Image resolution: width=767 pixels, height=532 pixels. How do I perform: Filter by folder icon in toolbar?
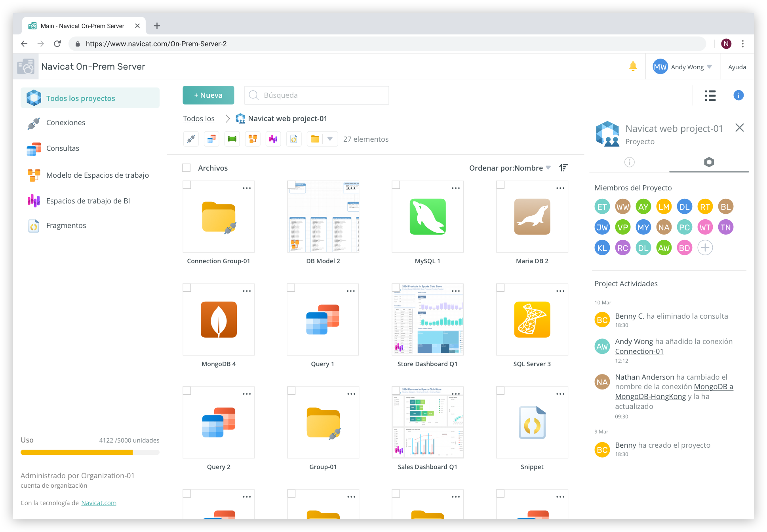click(315, 139)
